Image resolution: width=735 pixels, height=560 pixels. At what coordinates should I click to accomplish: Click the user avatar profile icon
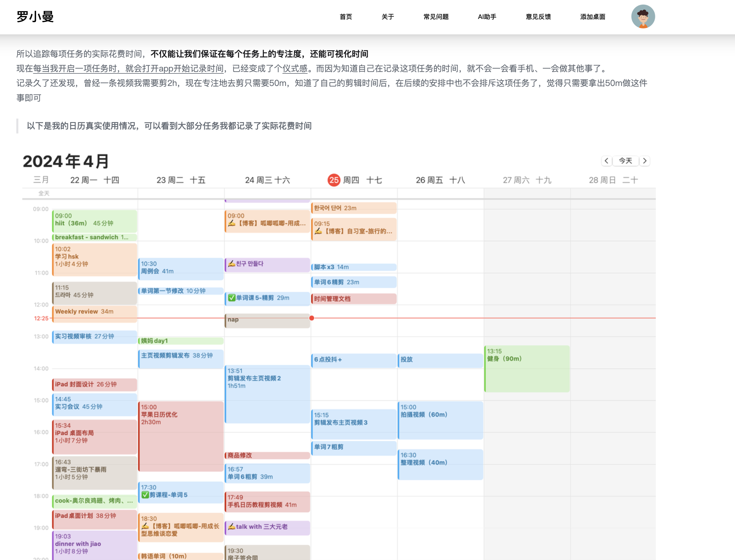pos(643,16)
